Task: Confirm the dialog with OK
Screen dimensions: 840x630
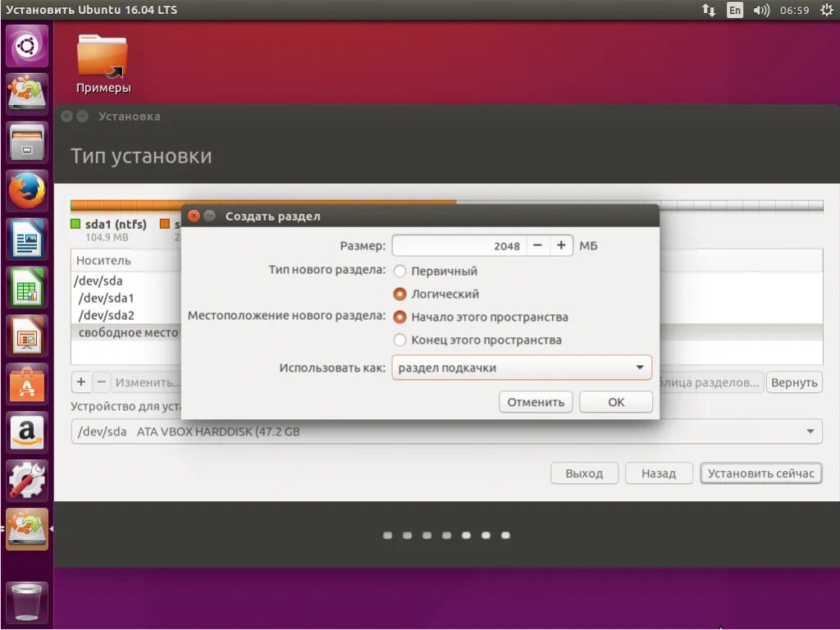Action: [616, 402]
